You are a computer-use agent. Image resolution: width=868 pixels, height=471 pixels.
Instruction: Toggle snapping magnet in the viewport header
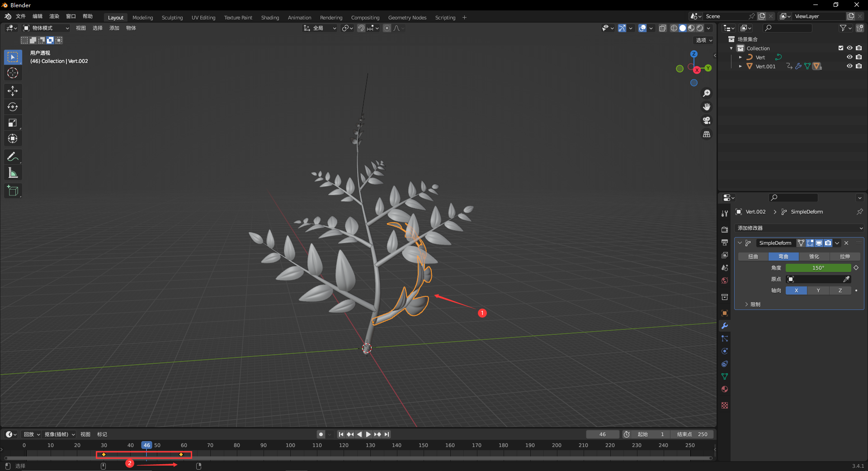coord(361,28)
